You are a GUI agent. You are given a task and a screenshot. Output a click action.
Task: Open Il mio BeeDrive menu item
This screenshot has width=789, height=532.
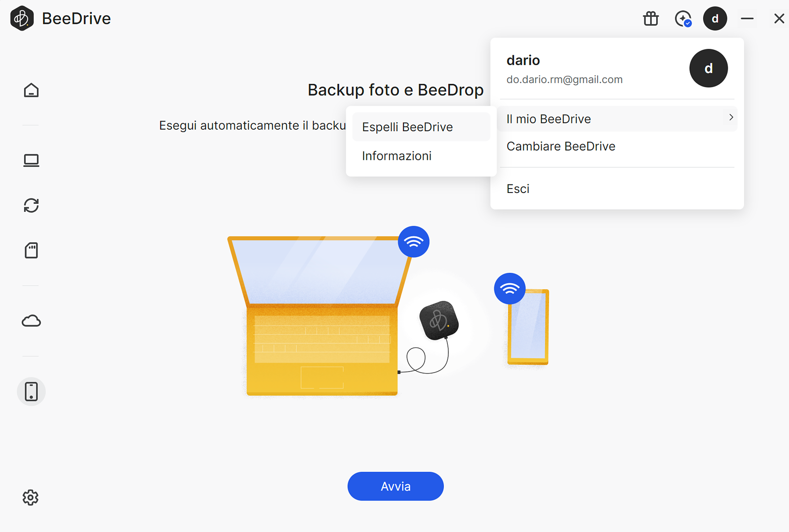tap(617, 119)
